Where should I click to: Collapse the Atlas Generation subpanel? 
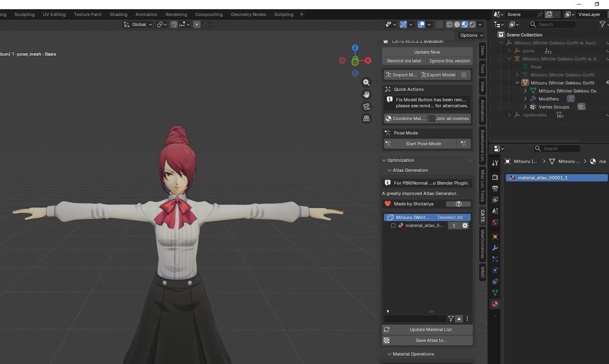pyautogui.click(x=389, y=170)
